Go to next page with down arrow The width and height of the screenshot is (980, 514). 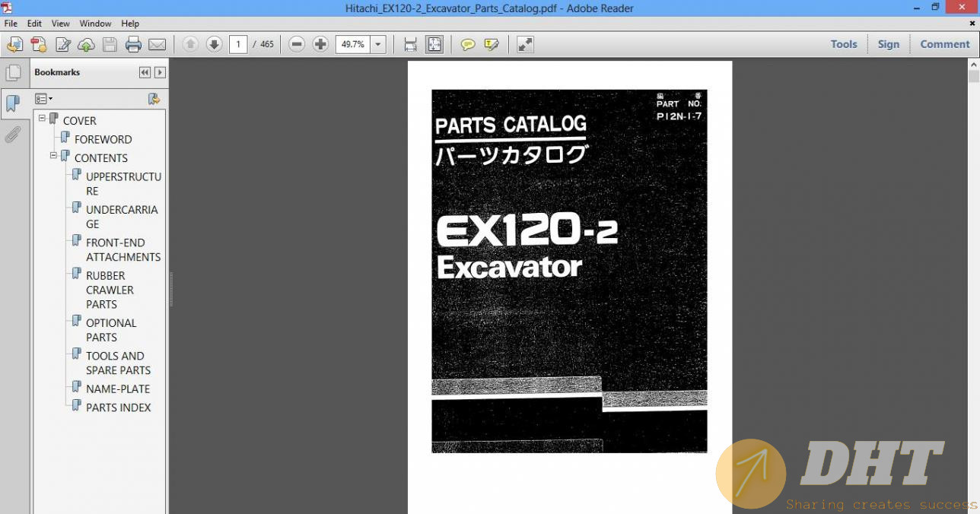click(x=214, y=45)
